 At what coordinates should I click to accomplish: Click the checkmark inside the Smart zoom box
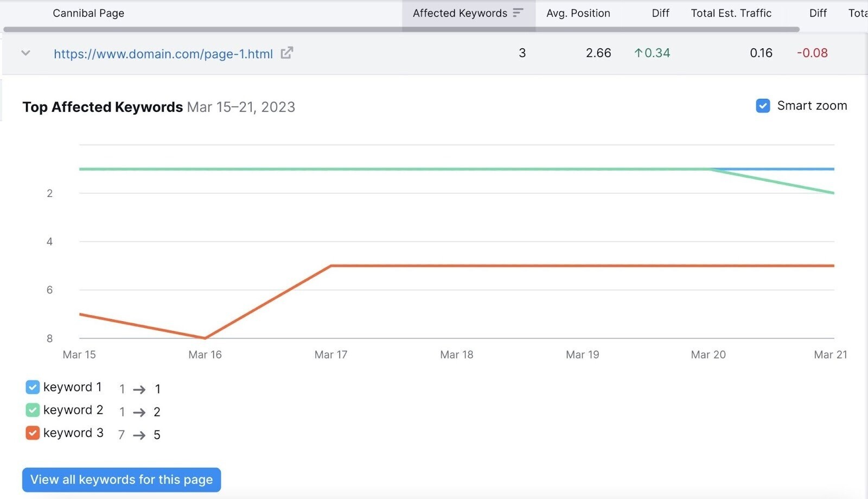[x=763, y=105]
